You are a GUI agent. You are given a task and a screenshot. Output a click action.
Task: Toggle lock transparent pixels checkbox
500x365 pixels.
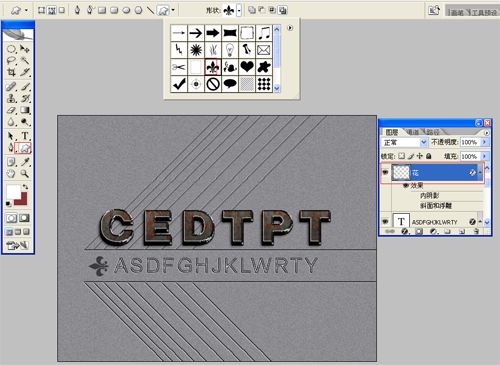tap(402, 156)
